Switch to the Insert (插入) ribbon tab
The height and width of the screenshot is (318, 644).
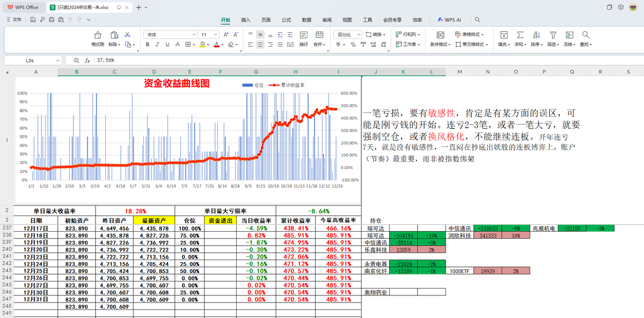click(246, 20)
